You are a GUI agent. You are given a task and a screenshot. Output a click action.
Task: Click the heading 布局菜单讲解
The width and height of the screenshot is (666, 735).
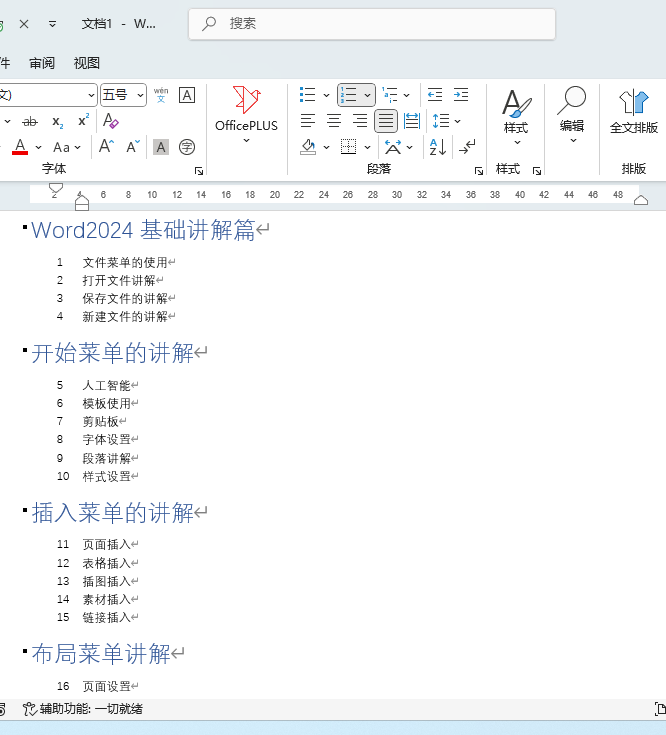(101, 654)
